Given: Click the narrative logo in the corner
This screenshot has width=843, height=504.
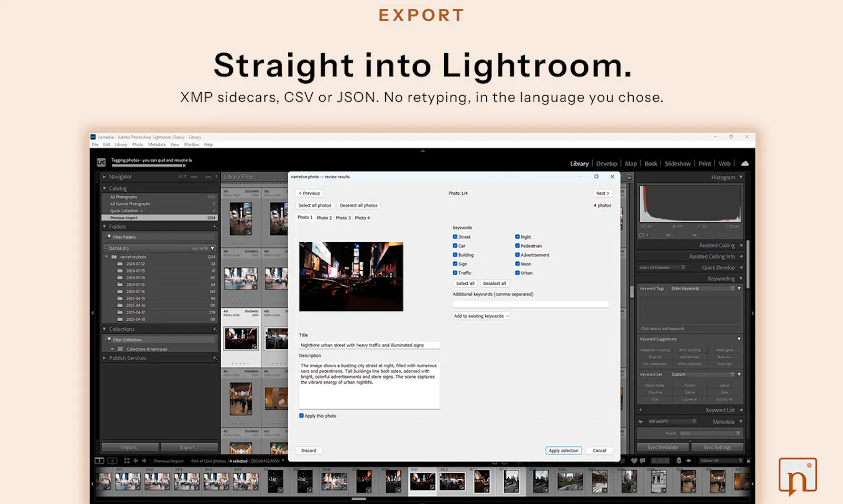Looking at the screenshot, I should (798, 477).
